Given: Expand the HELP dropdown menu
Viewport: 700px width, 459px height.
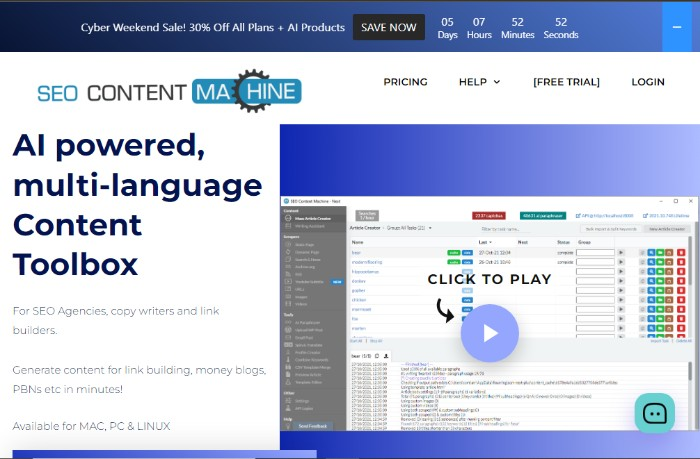Looking at the screenshot, I should tap(479, 82).
